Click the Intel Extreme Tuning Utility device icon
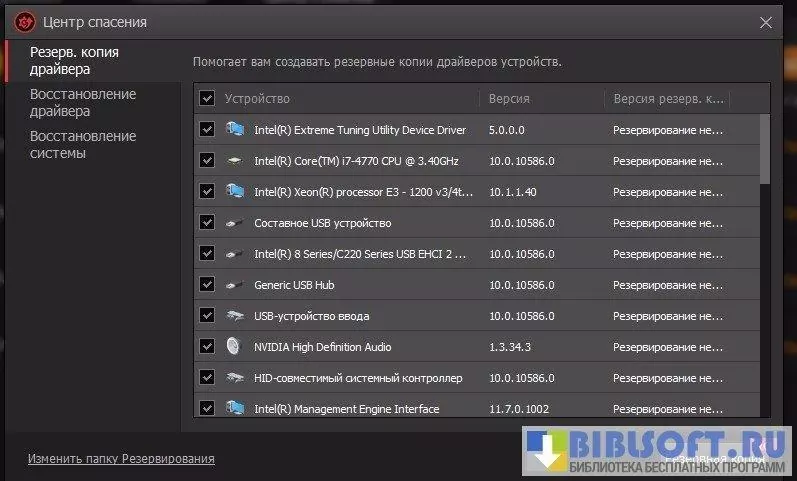The image size is (797, 481). 235,129
